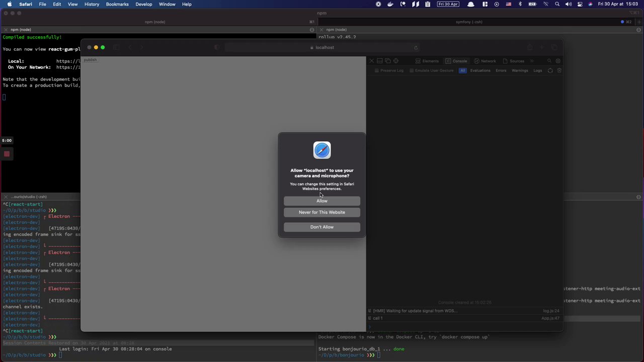Open the Develop menu

(144, 4)
